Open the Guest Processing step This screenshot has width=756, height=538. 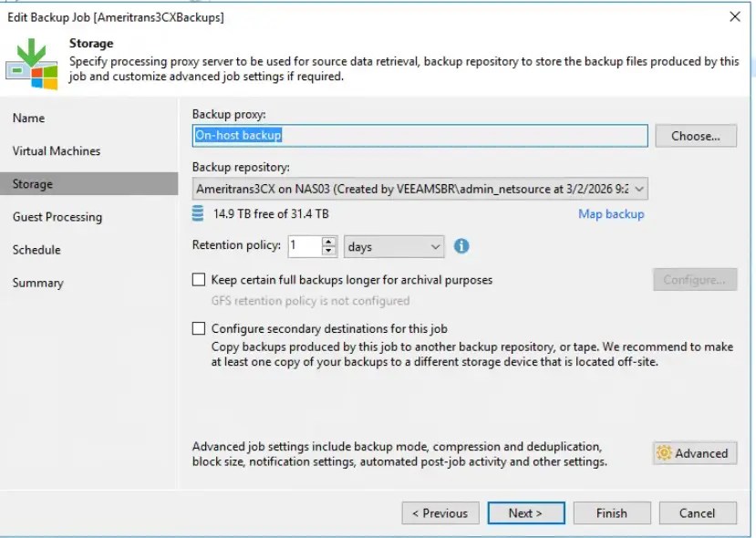pyautogui.click(x=57, y=217)
